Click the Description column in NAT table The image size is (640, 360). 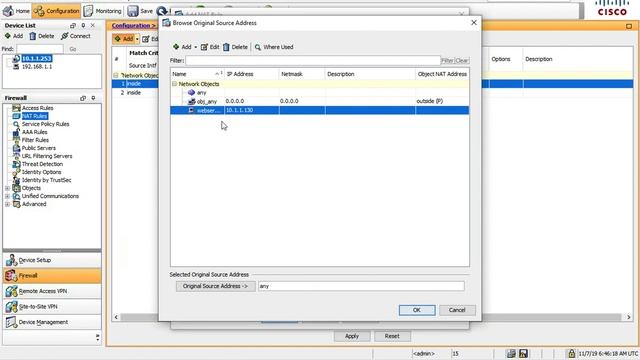tap(538, 59)
